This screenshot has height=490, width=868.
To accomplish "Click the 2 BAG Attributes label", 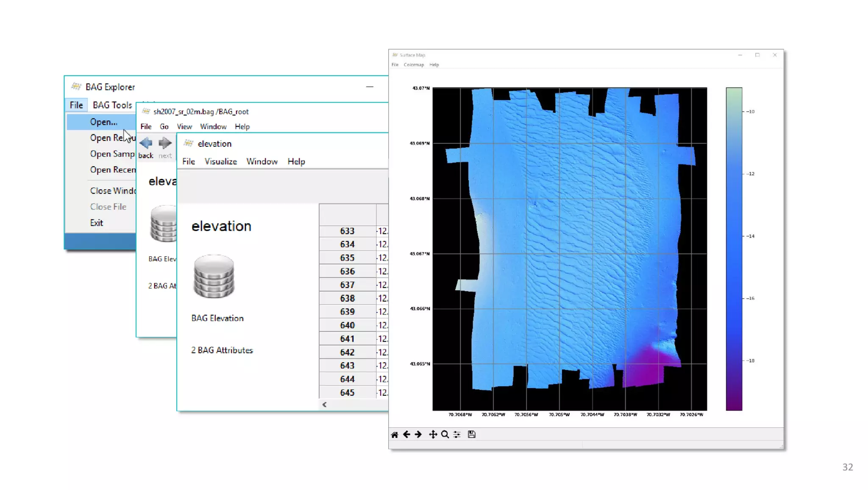I will tap(222, 350).
